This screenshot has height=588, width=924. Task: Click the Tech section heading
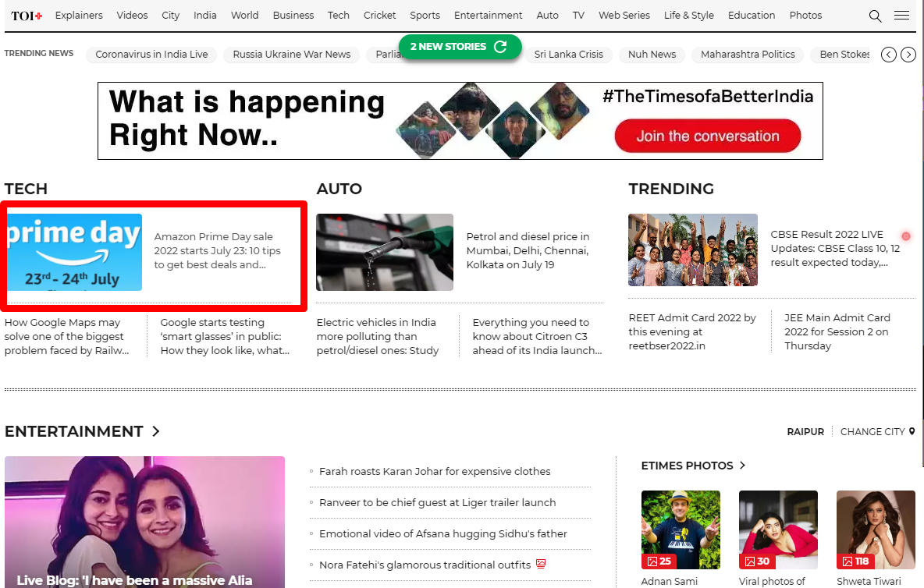tap(26, 189)
